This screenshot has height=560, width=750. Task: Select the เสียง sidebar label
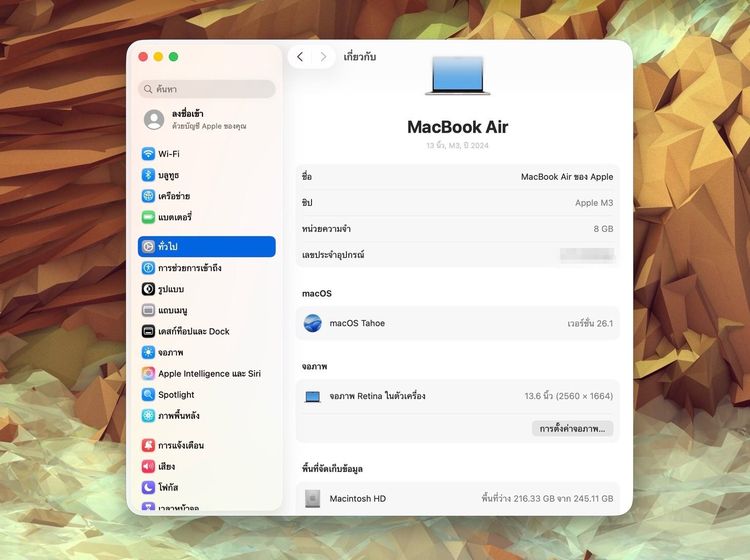coord(167,466)
